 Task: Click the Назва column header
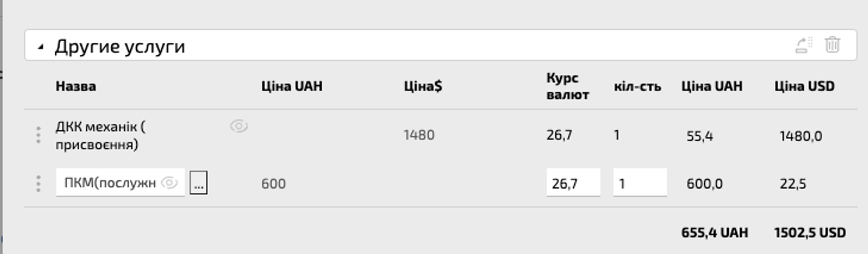click(76, 86)
